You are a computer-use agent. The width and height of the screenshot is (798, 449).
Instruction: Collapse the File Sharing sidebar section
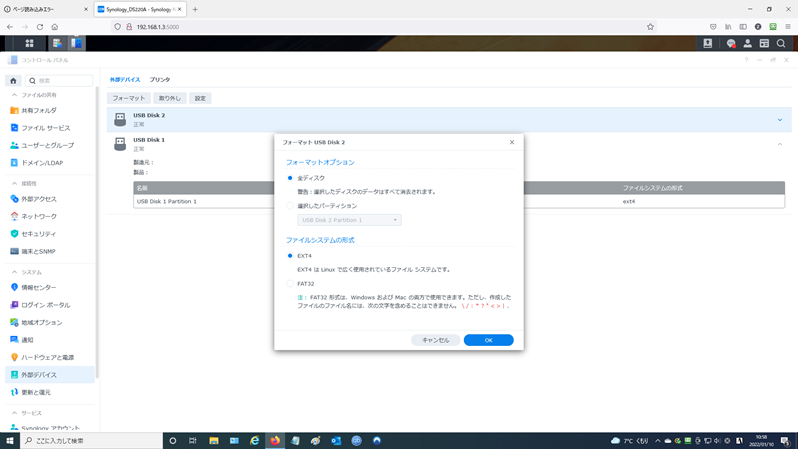click(14, 95)
